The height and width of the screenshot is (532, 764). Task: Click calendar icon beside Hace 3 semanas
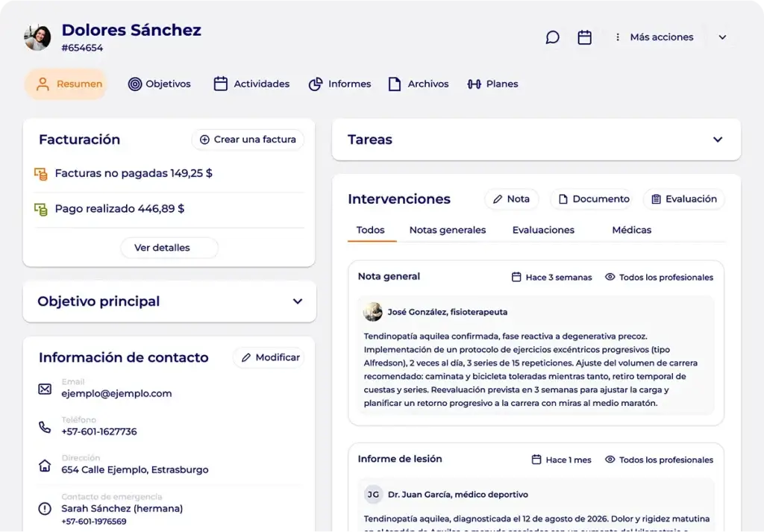[516, 277]
